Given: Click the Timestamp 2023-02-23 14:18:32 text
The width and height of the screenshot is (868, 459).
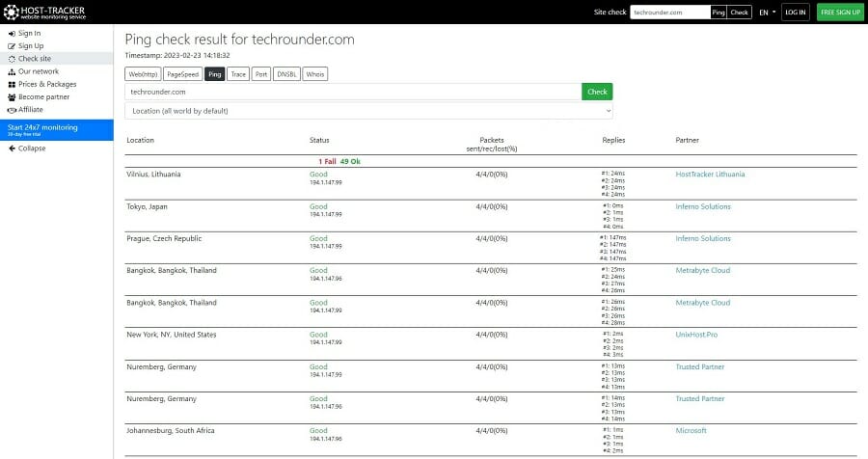Looking at the screenshot, I should pyautogui.click(x=177, y=55).
